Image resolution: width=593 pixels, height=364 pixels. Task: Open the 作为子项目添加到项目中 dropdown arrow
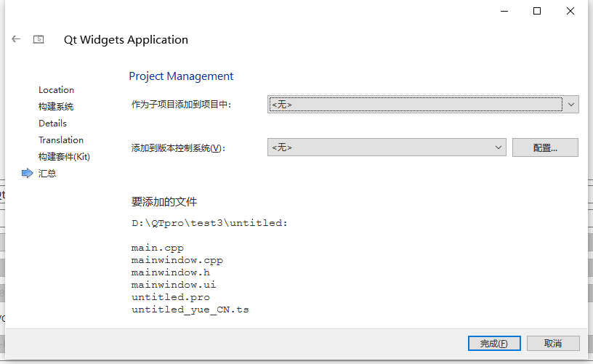pos(571,105)
